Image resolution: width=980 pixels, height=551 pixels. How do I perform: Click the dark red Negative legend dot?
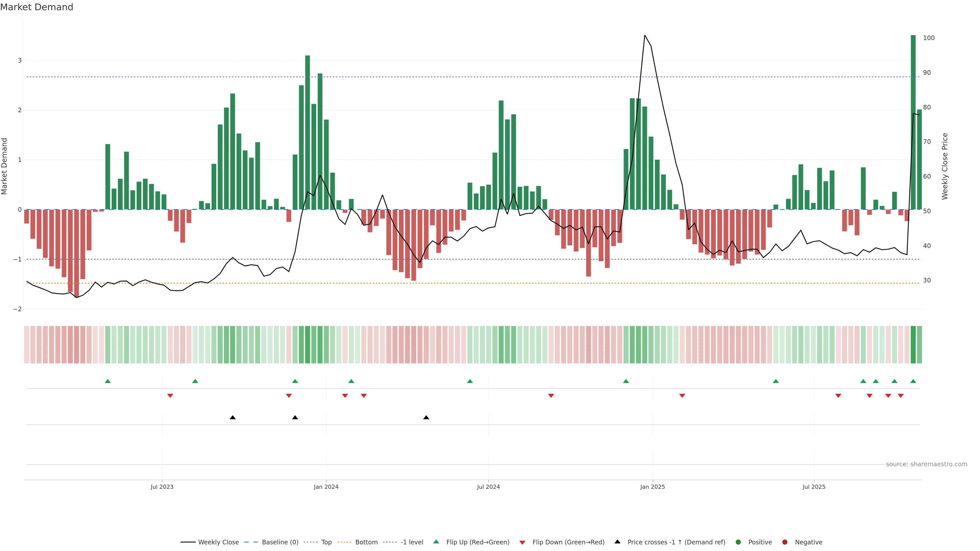(785, 542)
